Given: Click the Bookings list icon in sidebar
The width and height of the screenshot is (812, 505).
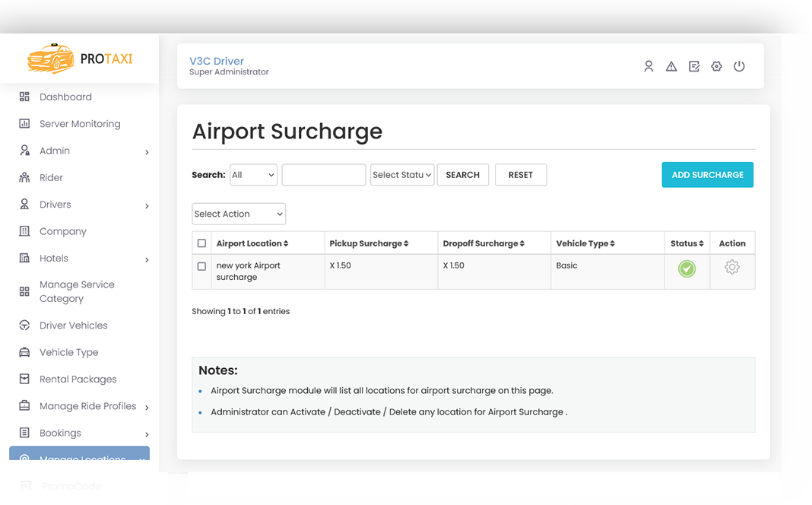Looking at the screenshot, I should (x=24, y=433).
